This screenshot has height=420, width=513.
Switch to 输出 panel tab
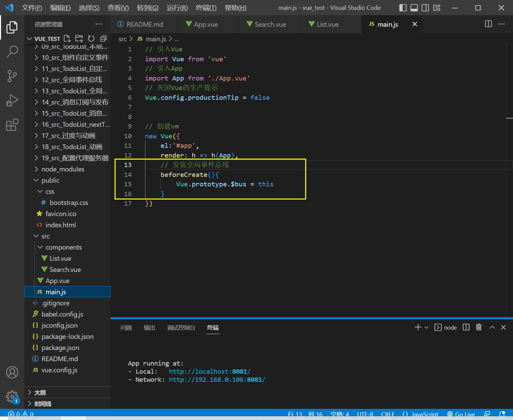[x=149, y=328]
